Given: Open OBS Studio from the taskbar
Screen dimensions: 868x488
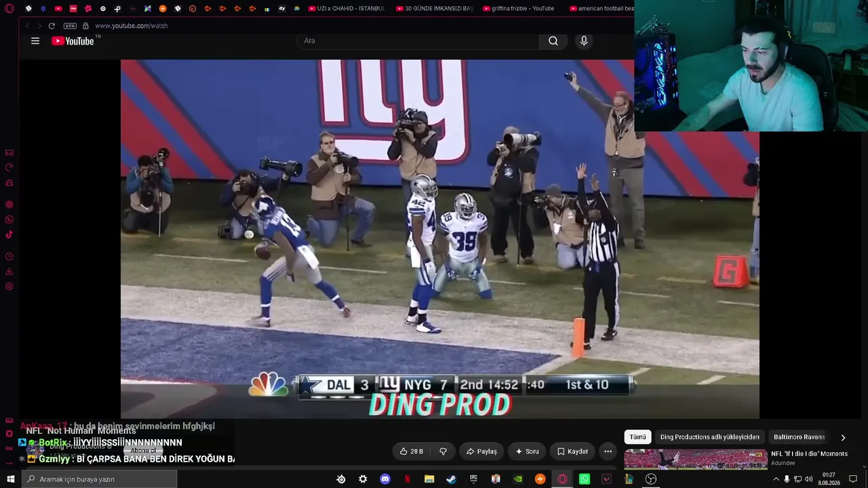Looking at the screenshot, I should [651, 479].
